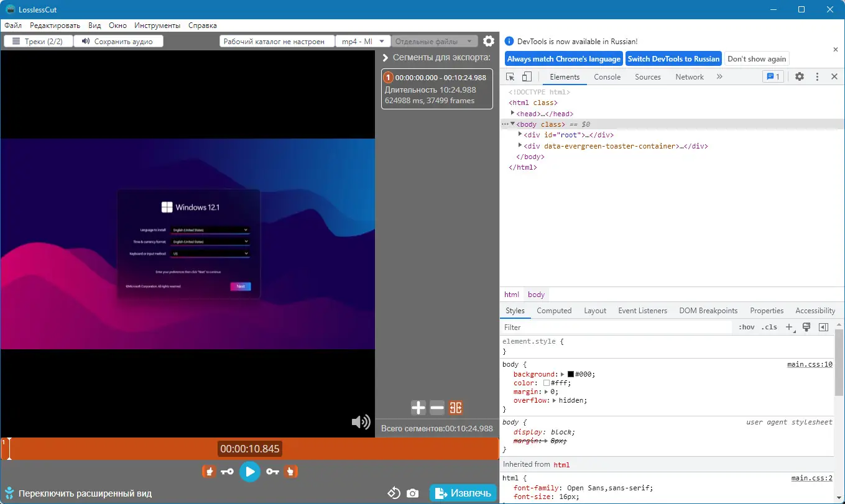Toggle element state :hov button
Screen dimensions: 845x504
746,327
